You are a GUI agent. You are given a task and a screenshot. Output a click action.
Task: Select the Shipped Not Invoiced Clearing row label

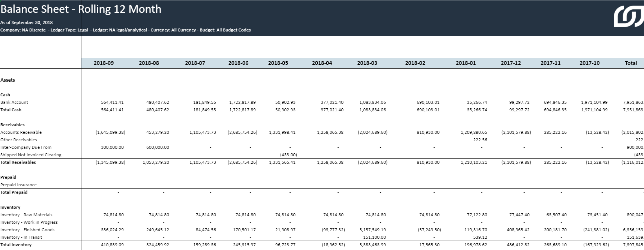[31, 155]
